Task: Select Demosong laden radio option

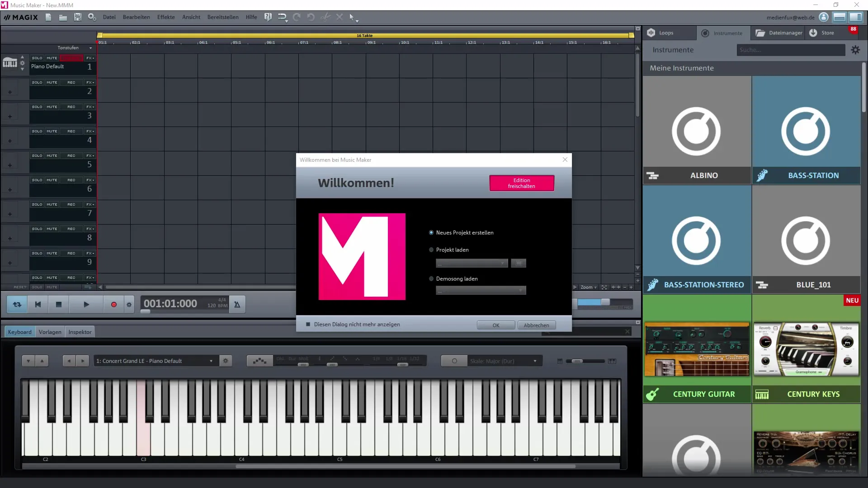Action: tap(431, 279)
